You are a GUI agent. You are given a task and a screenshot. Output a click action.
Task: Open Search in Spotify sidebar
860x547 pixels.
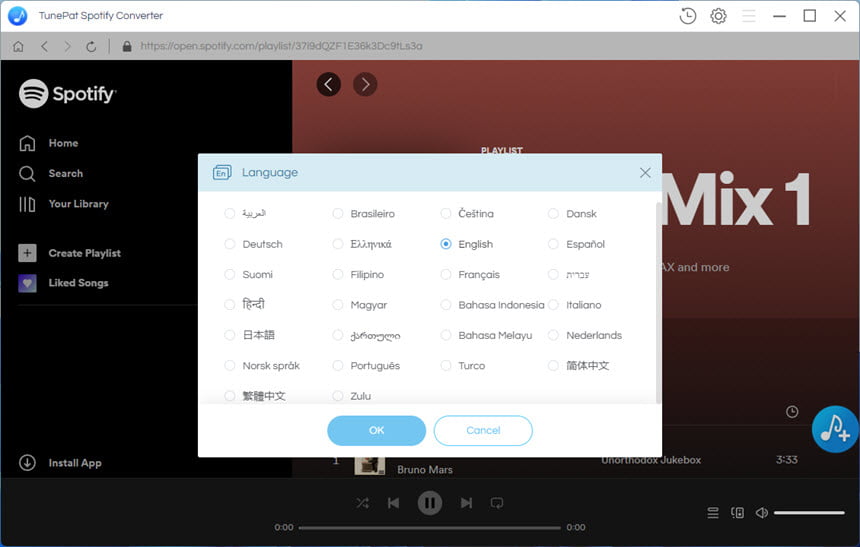pos(51,173)
